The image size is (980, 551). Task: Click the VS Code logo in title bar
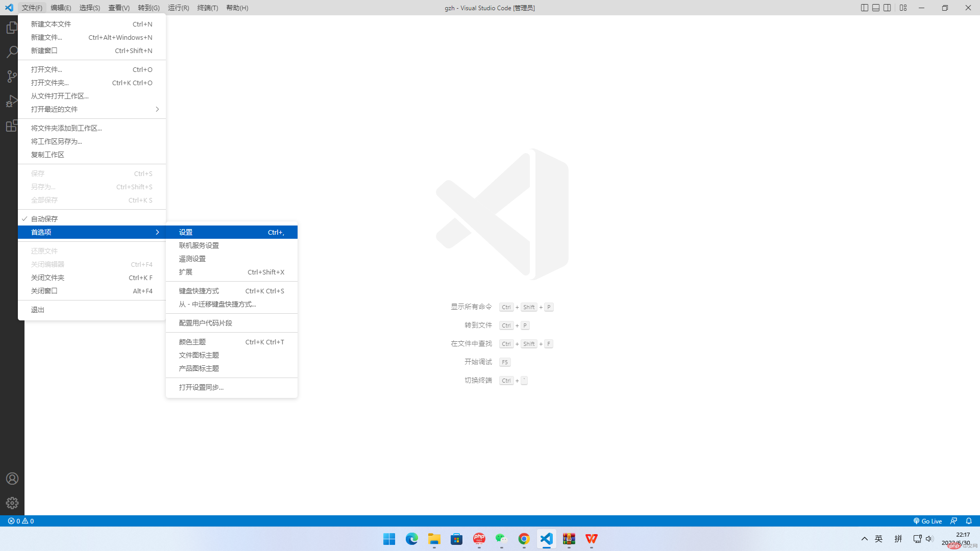(9, 8)
